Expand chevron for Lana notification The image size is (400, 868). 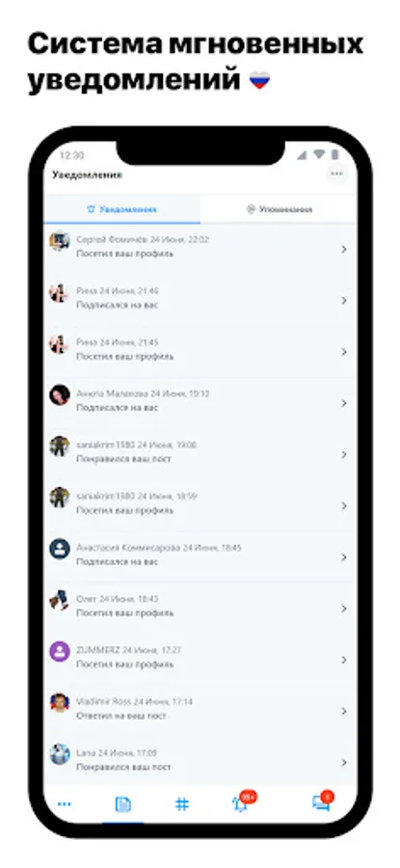tap(343, 763)
